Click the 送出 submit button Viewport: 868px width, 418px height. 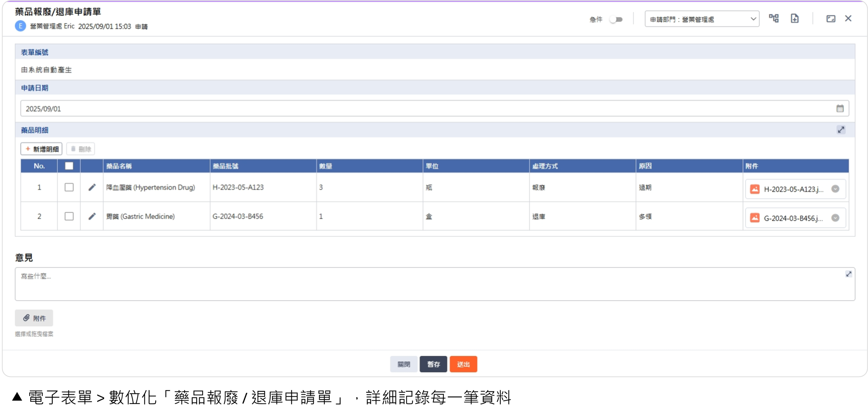click(x=463, y=364)
